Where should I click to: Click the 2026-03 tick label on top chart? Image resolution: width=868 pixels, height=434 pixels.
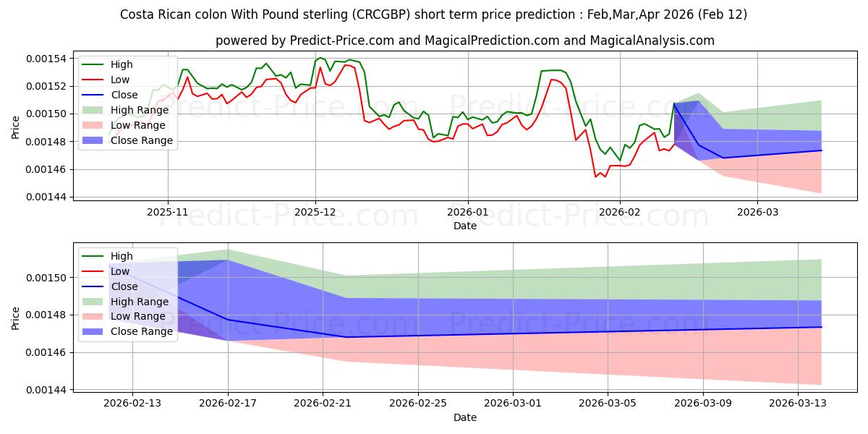coord(757,212)
